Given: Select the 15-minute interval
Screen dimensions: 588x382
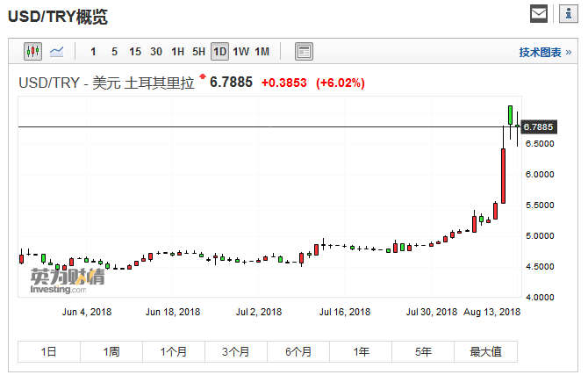Looking at the screenshot, I should click(135, 52).
